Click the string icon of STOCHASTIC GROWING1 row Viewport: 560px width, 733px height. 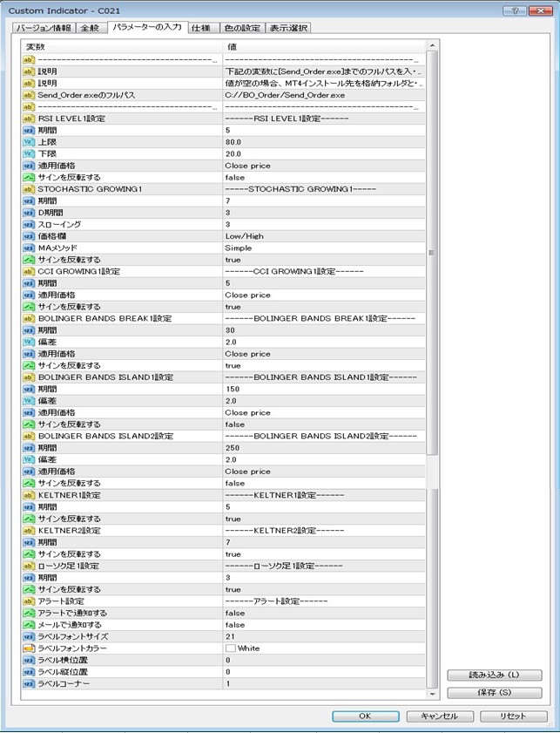point(29,189)
